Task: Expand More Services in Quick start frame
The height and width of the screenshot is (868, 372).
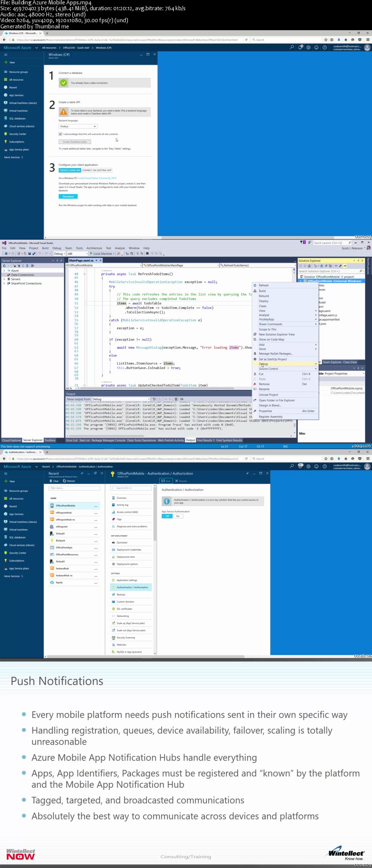Action: 13,157
